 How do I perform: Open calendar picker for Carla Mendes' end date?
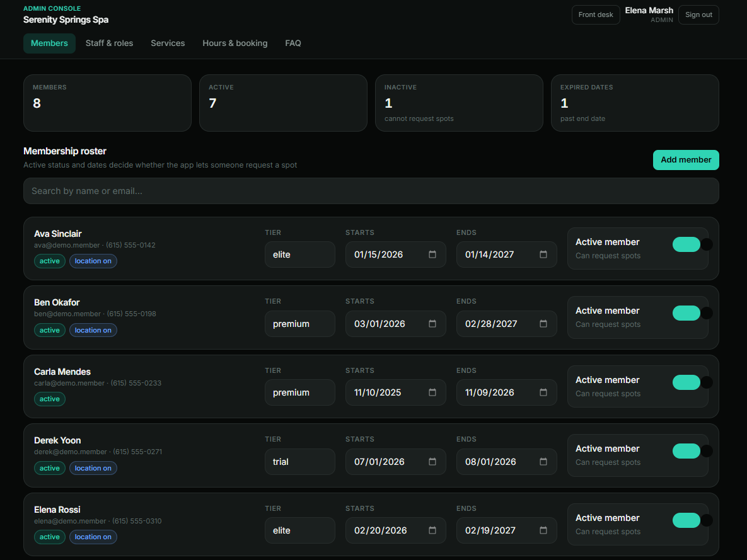pos(543,392)
